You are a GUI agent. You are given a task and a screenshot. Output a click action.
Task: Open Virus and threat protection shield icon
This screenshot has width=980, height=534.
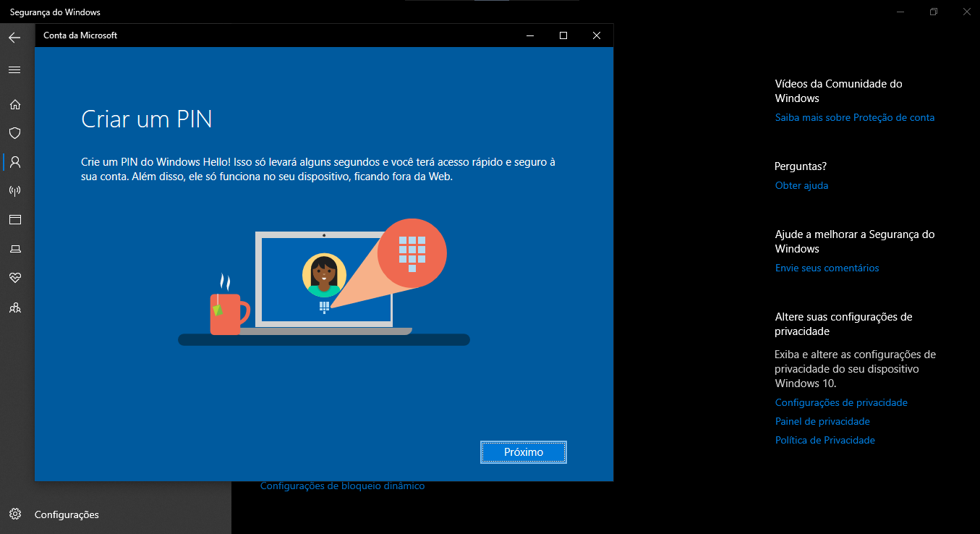pos(14,133)
